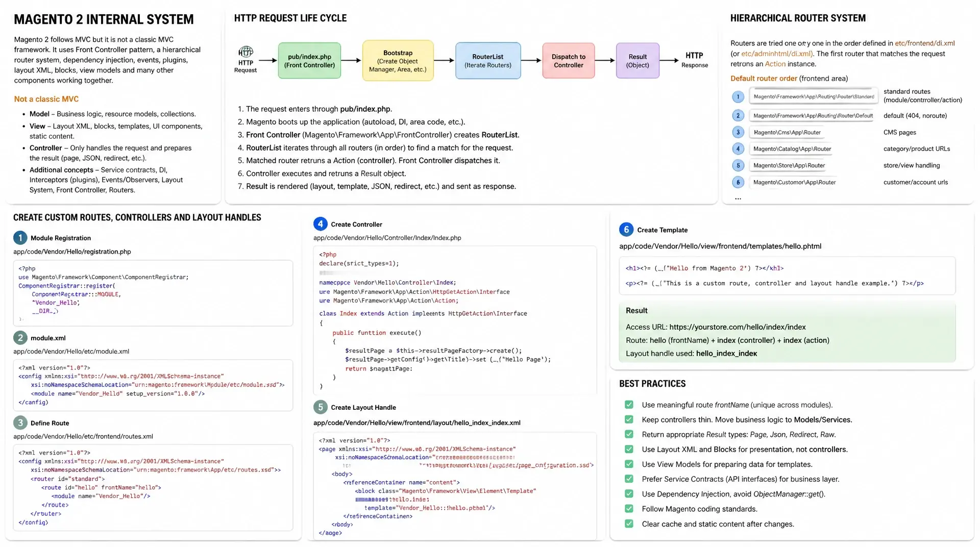Toggle checkbox for meaningful route frontName
Viewport: 980px width, 547px height.
click(x=629, y=405)
